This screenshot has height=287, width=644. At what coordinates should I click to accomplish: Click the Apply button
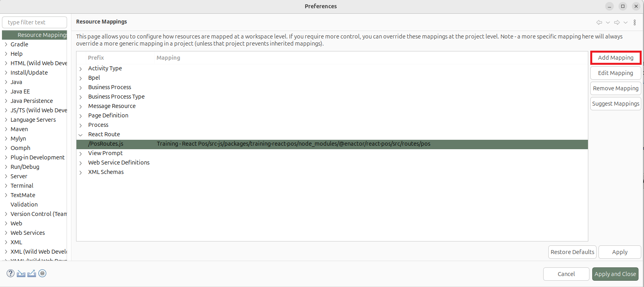coord(620,252)
